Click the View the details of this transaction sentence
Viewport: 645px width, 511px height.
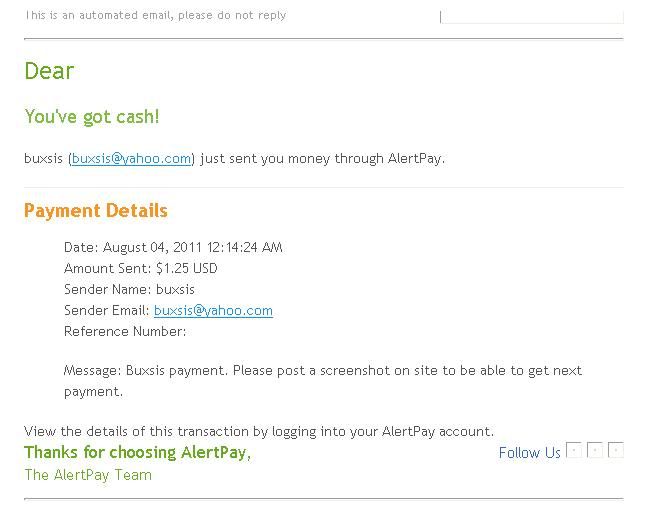pyautogui.click(x=259, y=431)
